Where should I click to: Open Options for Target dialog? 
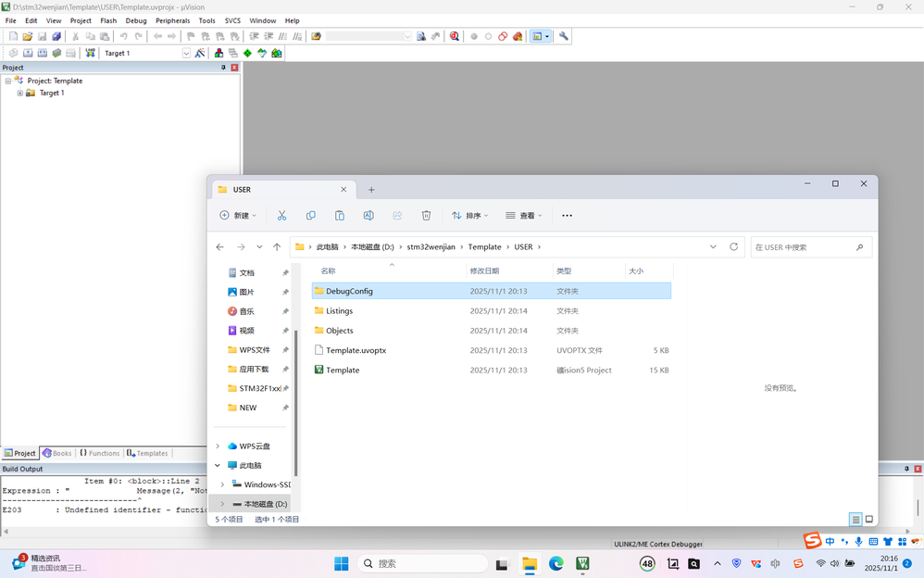coord(200,53)
